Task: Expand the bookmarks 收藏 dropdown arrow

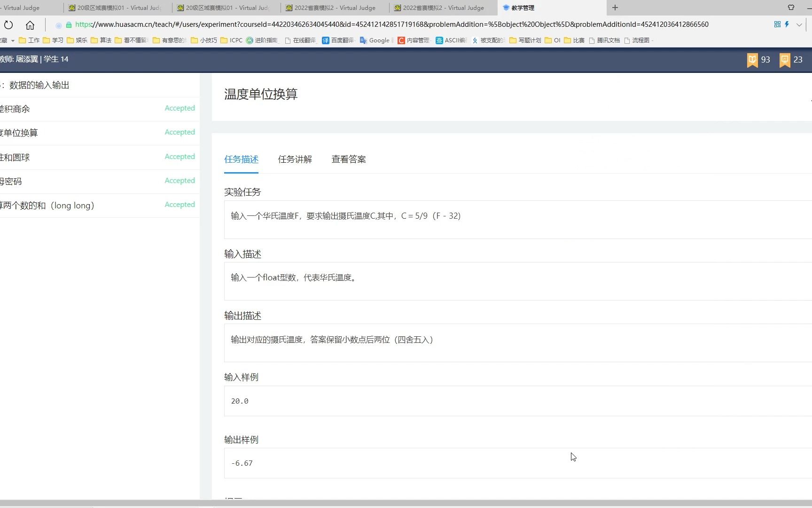Action: (13, 41)
